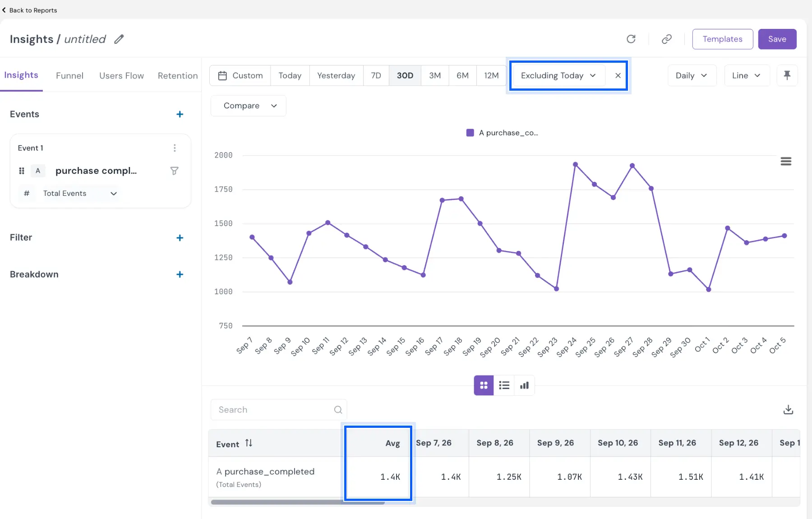
Task: Click the calendar icon on Custom range
Action: (222, 76)
